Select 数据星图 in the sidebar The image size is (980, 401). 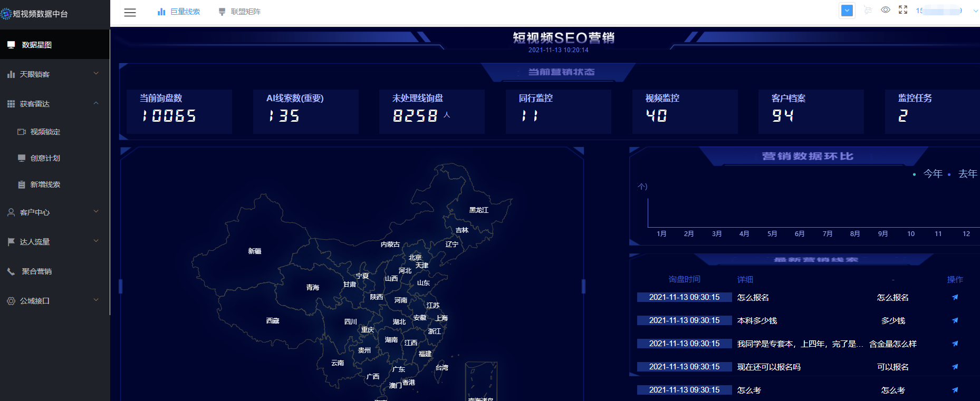[55, 45]
